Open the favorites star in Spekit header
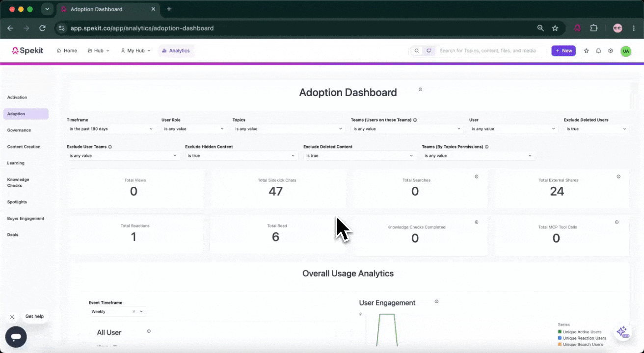This screenshot has width=644, height=353. [586, 50]
